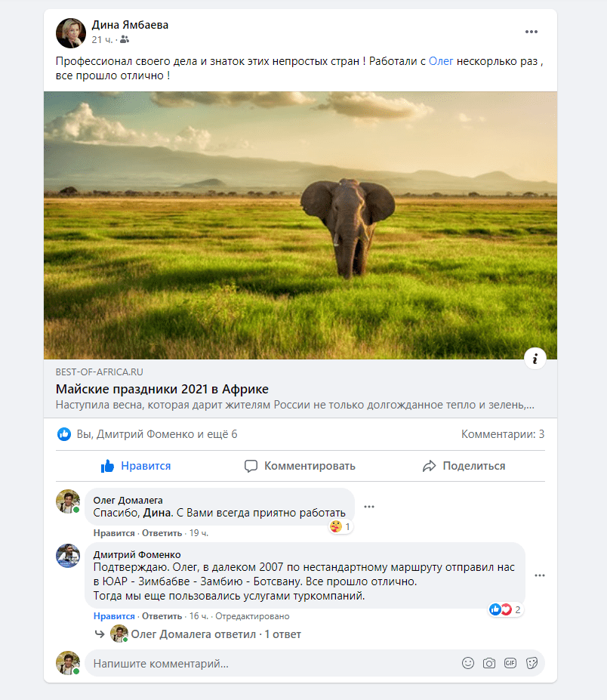Viewport: 607px width, 700px height.
Task: Click the link info icon on image
Action: (x=535, y=358)
